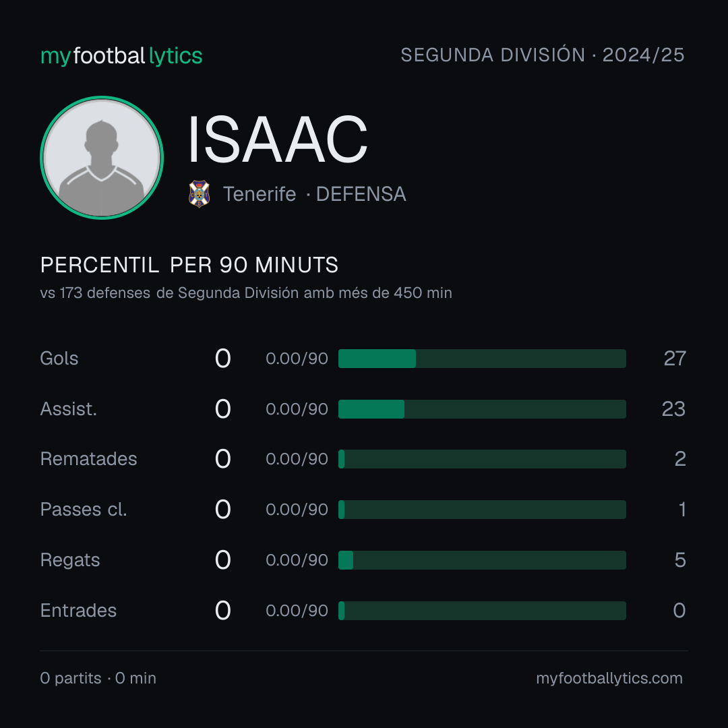This screenshot has width=728, height=728.
Task: Click the Gols percentile bar
Action: click(482, 359)
